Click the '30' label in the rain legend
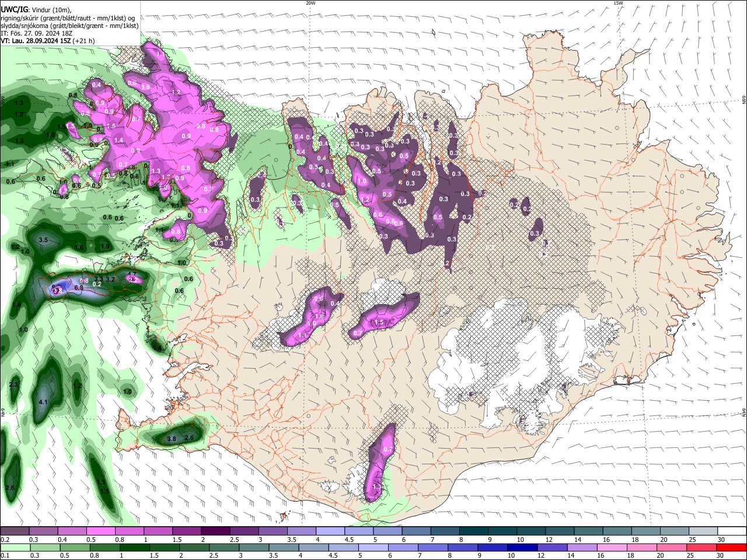This screenshot has height=560, width=747. 721,556
